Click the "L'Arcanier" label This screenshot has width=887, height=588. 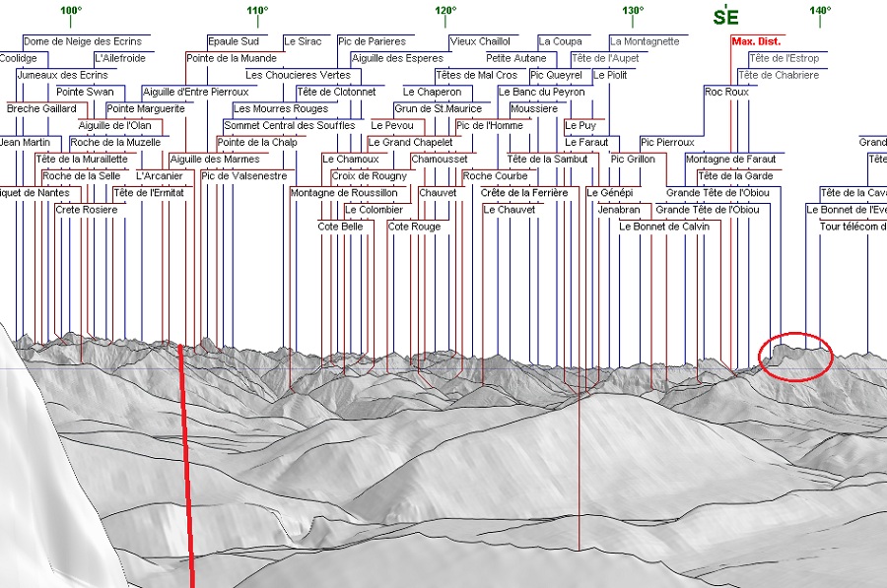pyautogui.click(x=160, y=176)
